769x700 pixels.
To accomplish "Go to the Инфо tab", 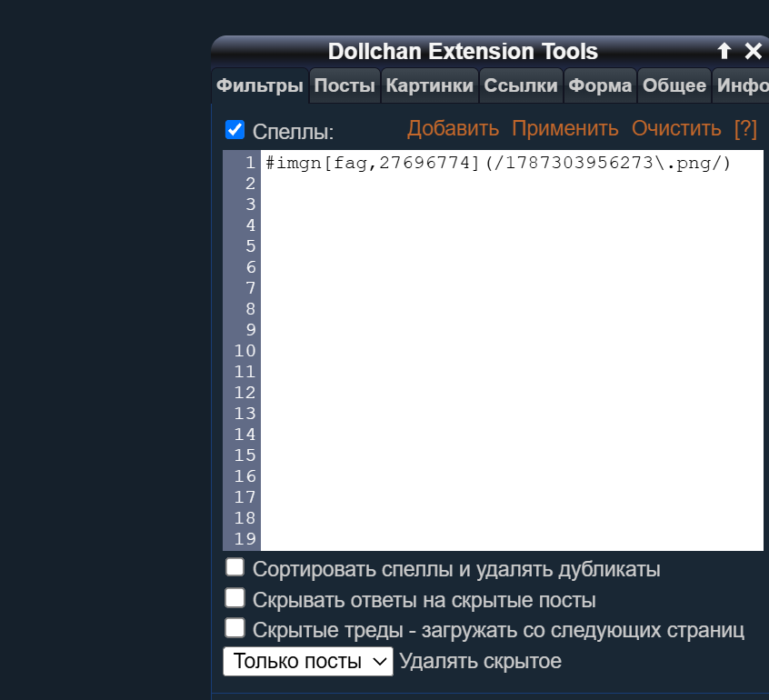I will (x=741, y=85).
